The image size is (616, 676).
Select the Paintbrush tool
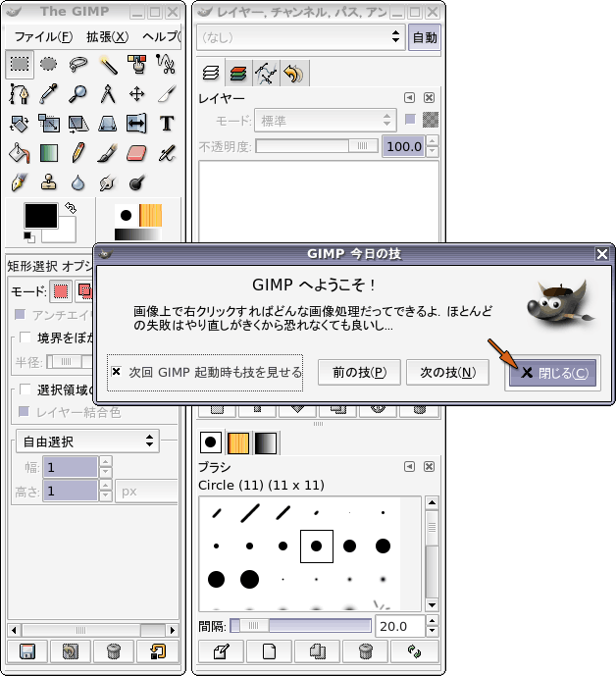(108, 153)
